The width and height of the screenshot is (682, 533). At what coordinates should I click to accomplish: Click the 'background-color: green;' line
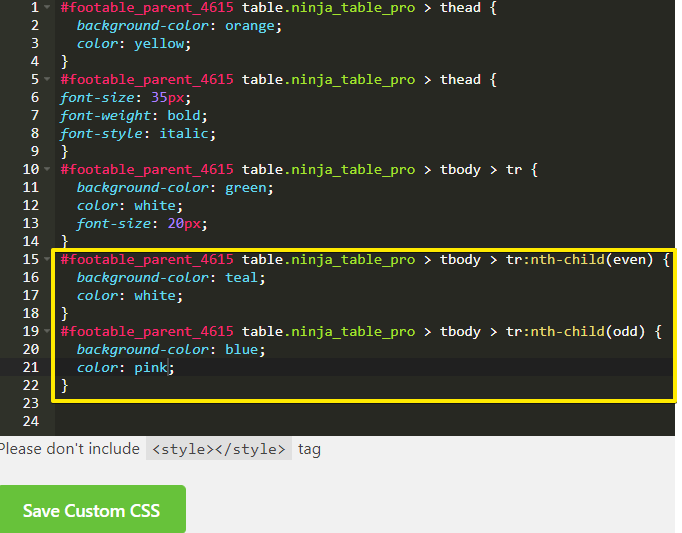[x=175, y=188]
